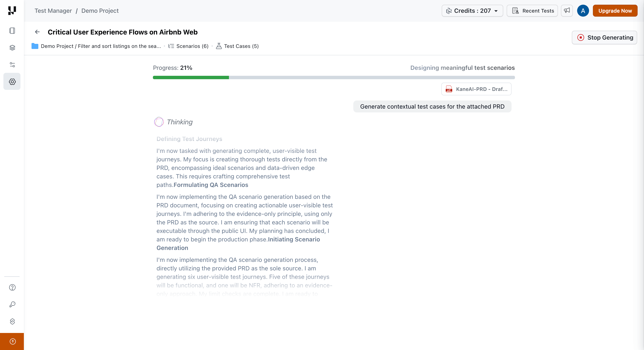Select the gear settings sidebar icon

12,82
